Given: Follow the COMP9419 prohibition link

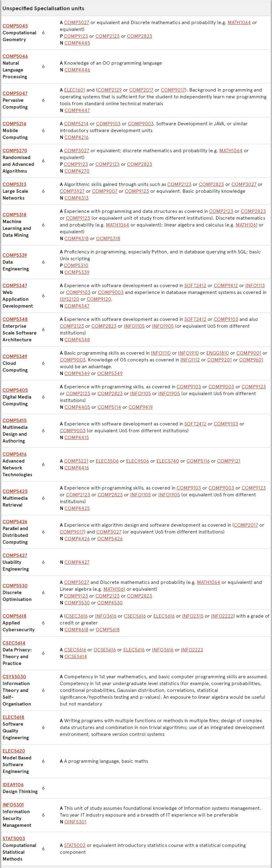Looking at the screenshot, I should point(140,407).
